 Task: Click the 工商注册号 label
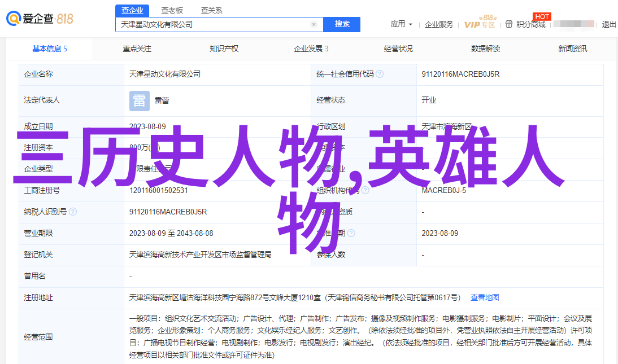42,190
